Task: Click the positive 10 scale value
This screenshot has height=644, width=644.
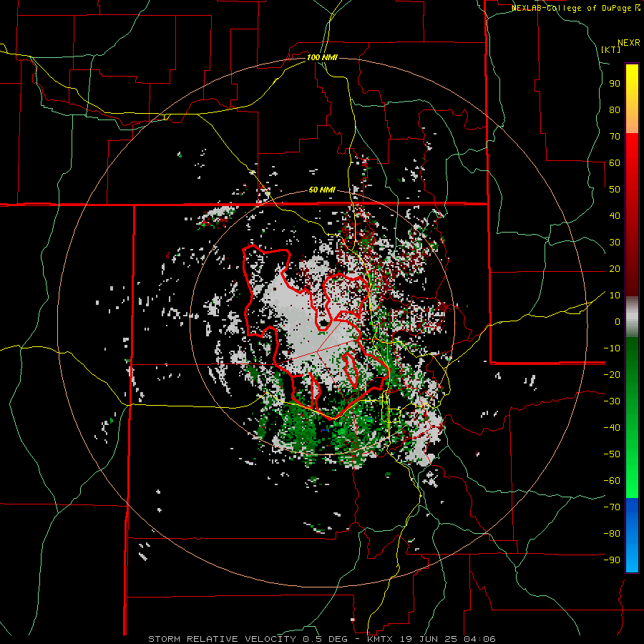Action: [615, 296]
